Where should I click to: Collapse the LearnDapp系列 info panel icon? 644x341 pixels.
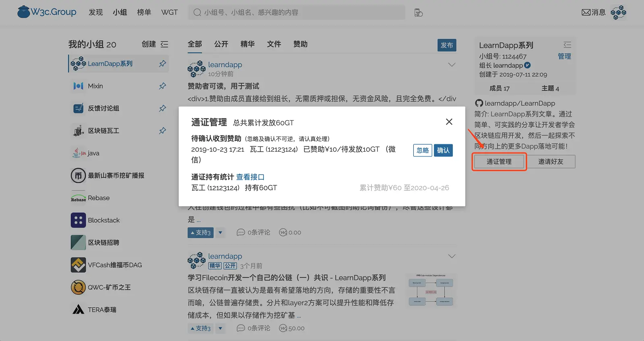[x=567, y=45]
